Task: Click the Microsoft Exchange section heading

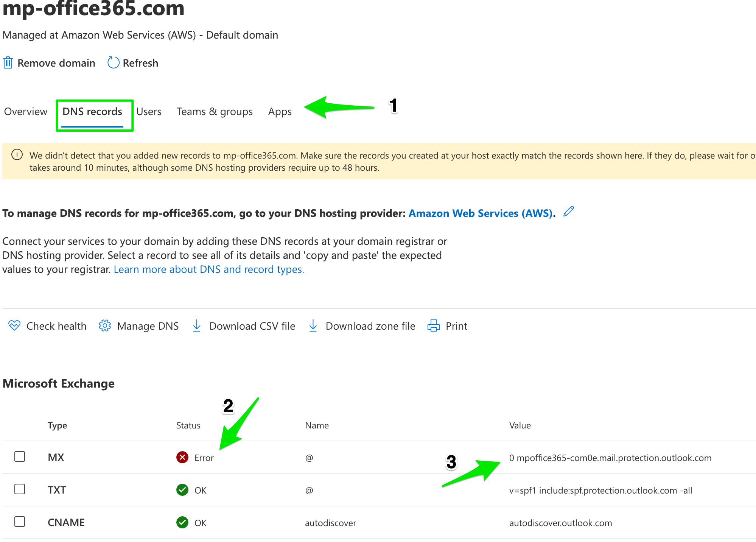Action: tap(59, 383)
